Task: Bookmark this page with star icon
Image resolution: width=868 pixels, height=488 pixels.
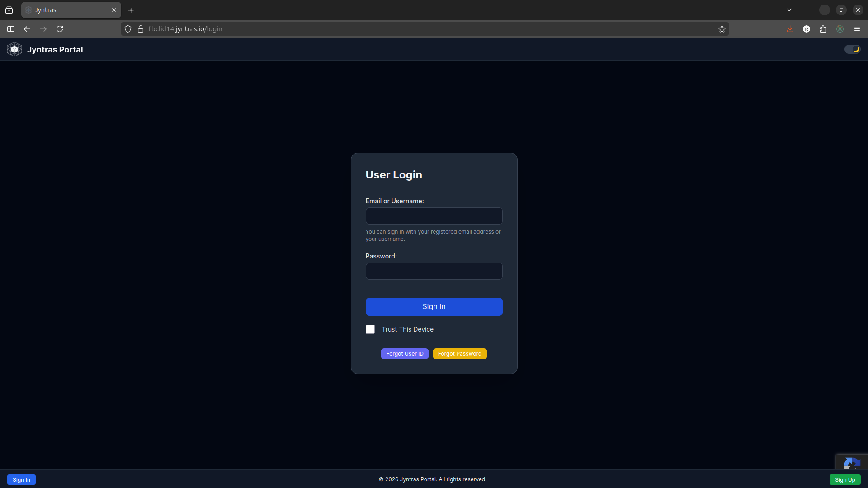Action: point(722,29)
